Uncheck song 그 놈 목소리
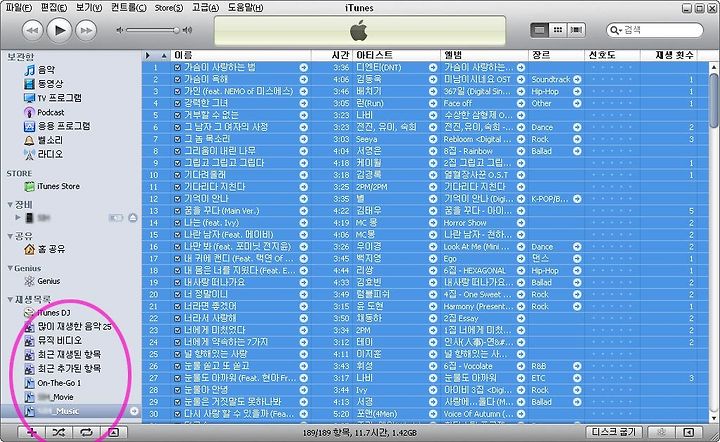The width and height of the screenshot is (720, 442). (x=177, y=139)
